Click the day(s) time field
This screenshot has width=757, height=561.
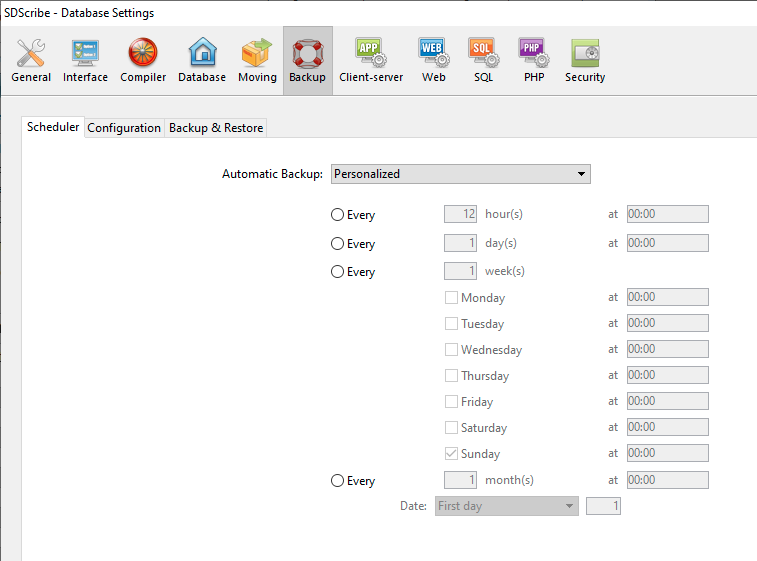(x=668, y=243)
